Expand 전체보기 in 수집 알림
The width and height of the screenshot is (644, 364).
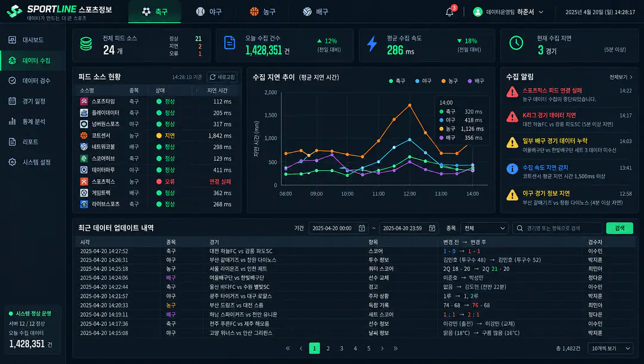621,77
